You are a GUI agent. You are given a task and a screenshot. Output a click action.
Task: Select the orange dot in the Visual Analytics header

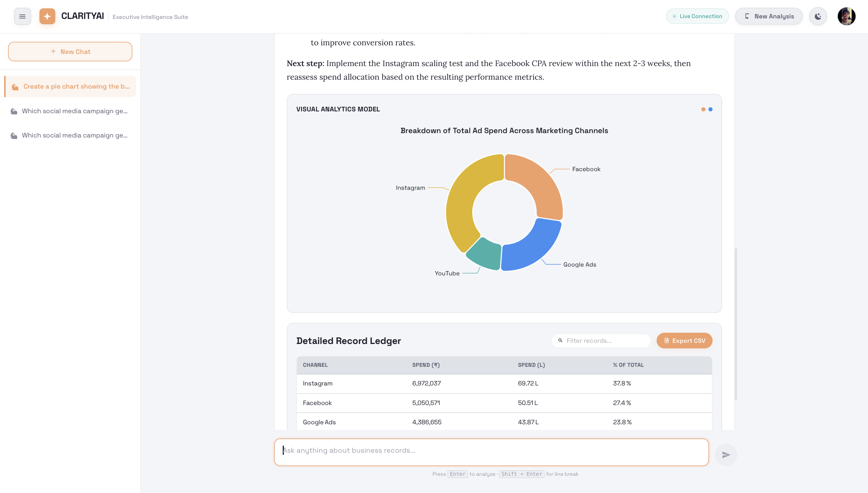(703, 109)
